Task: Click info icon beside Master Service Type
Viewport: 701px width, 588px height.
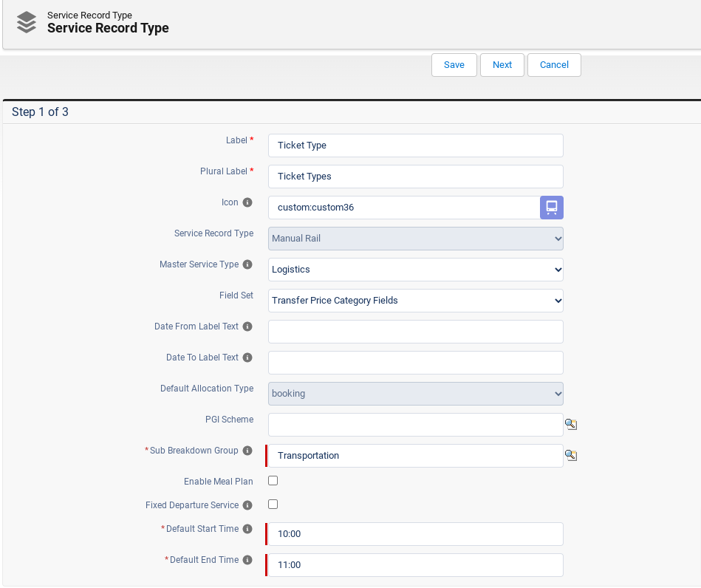Action: tap(247, 264)
